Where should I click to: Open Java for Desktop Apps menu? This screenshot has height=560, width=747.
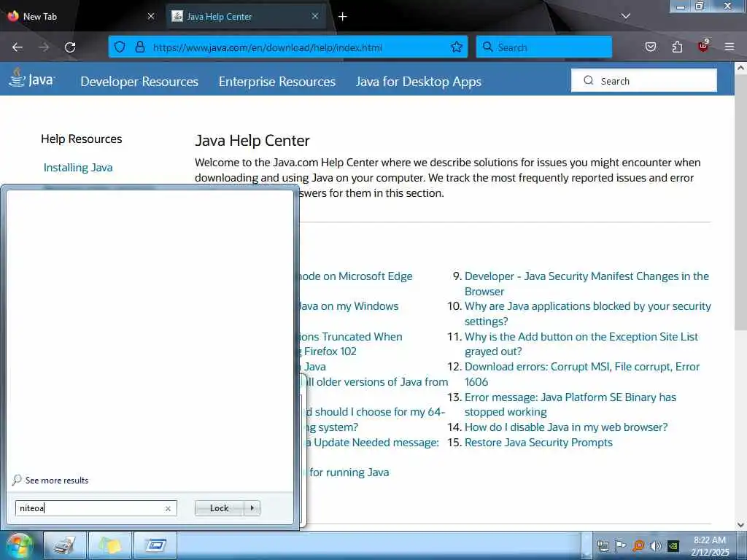[x=419, y=82]
